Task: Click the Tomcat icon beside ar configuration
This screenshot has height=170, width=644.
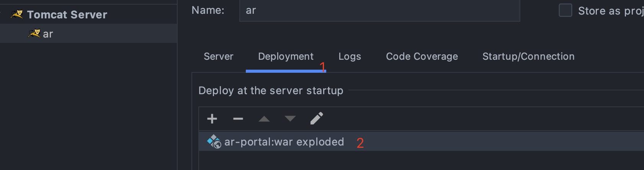Action: 34,34
